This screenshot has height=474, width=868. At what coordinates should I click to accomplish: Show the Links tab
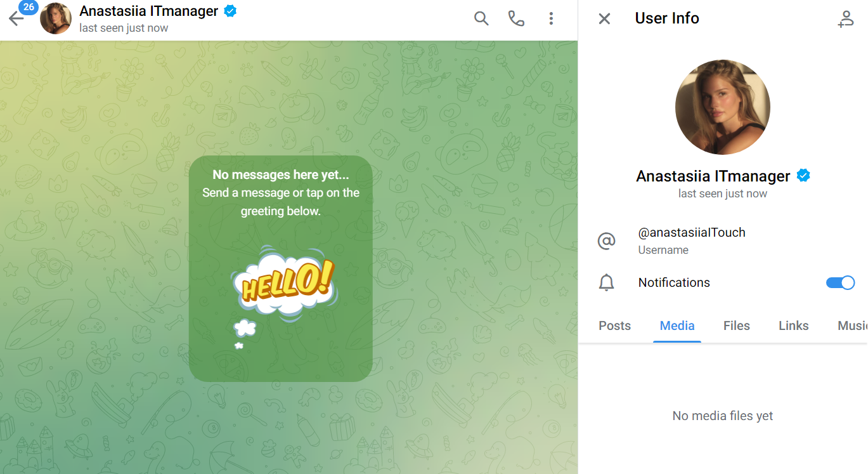point(793,326)
